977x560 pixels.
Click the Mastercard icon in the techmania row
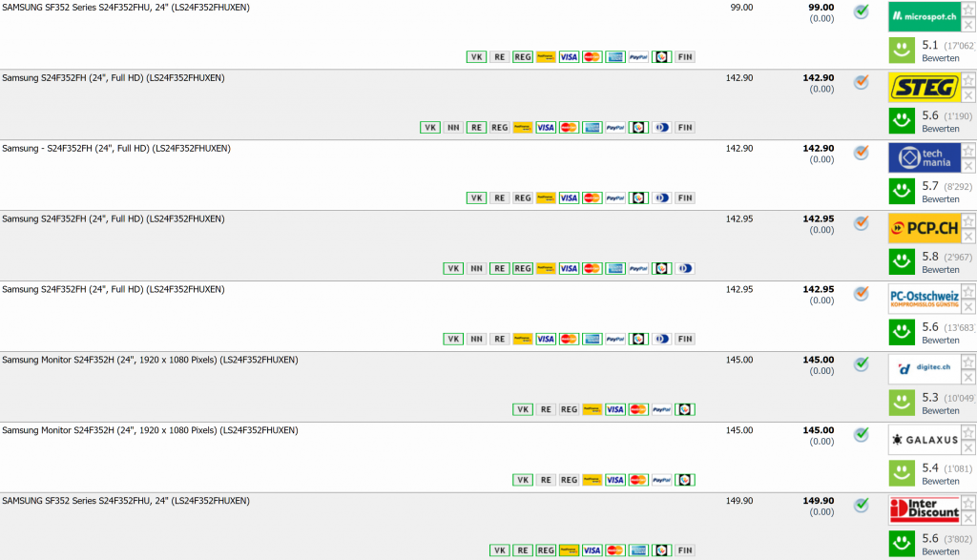[x=592, y=198]
